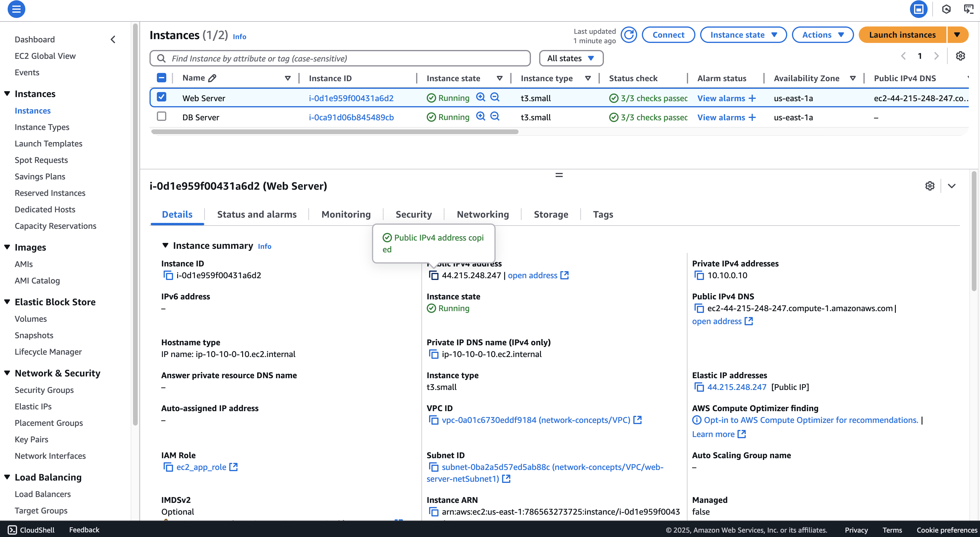Open the All states filter dropdown
The width and height of the screenshot is (980, 537).
[x=571, y=58]
